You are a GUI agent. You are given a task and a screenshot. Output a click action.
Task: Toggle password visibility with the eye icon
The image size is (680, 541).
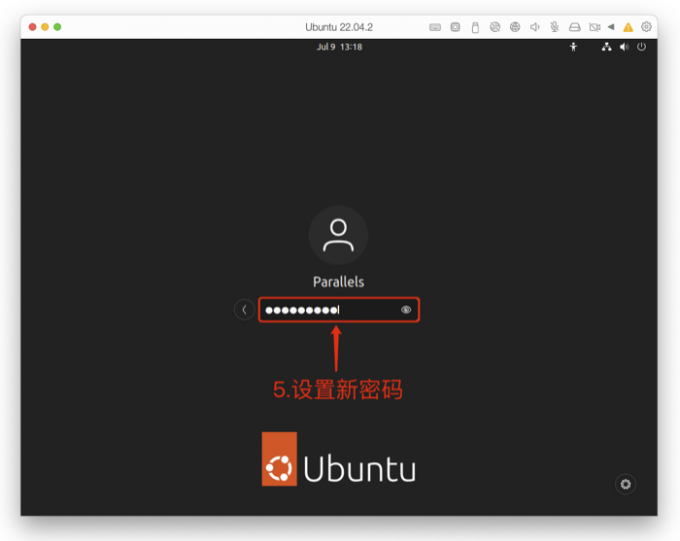click(406, 310)
